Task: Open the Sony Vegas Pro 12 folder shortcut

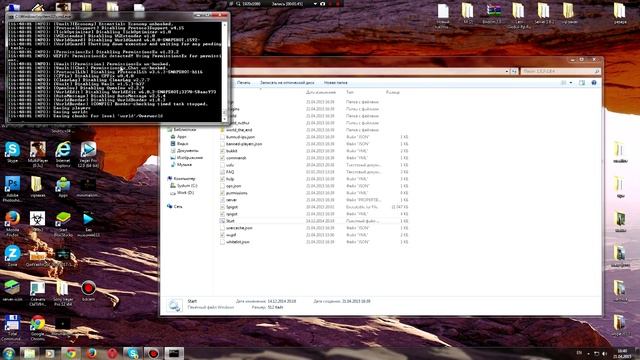Action: coord(63,292)
